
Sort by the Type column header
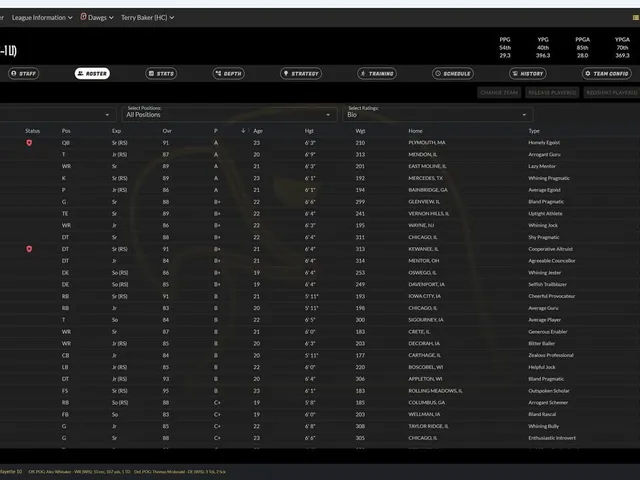click(x=534, y=131)
